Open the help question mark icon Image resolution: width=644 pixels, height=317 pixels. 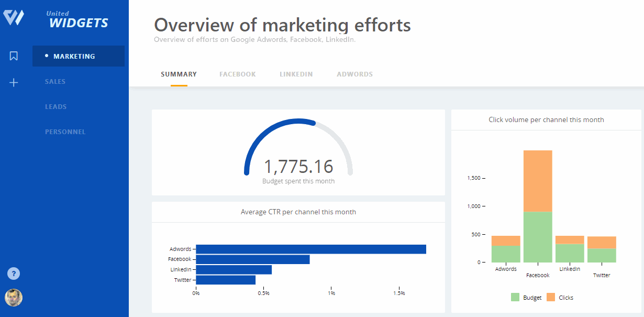[x=14, y=274]
